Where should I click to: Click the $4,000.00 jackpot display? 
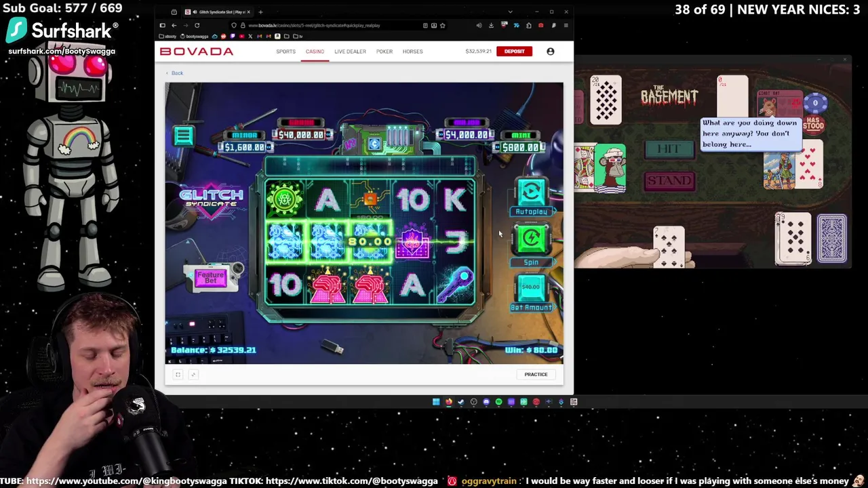[x=466, y=129]
